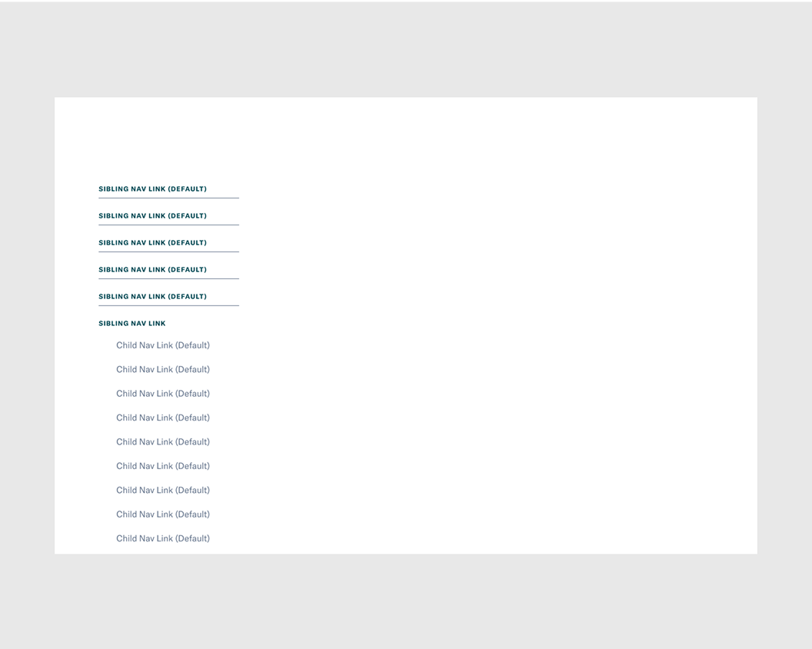The image size is (812, 649).
Task: Open the fifth Sibling Nav Link (Default)
Action: [x=152, y=297]
